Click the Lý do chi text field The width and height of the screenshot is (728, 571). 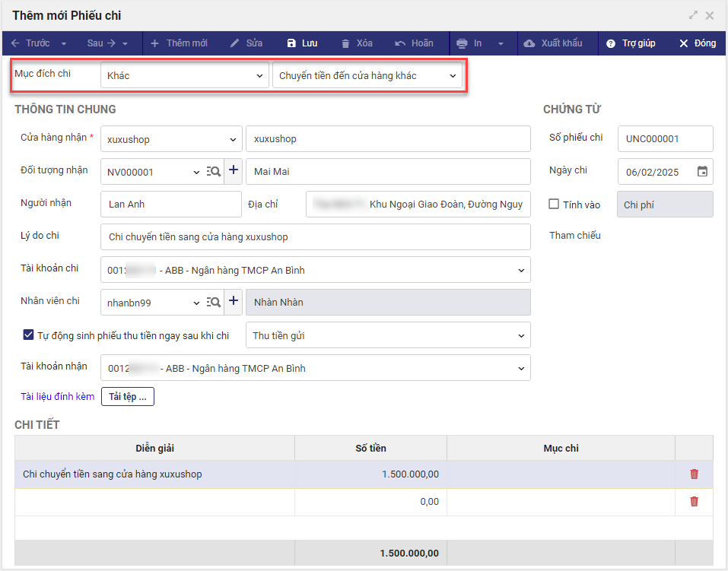[x=315, y=237]
